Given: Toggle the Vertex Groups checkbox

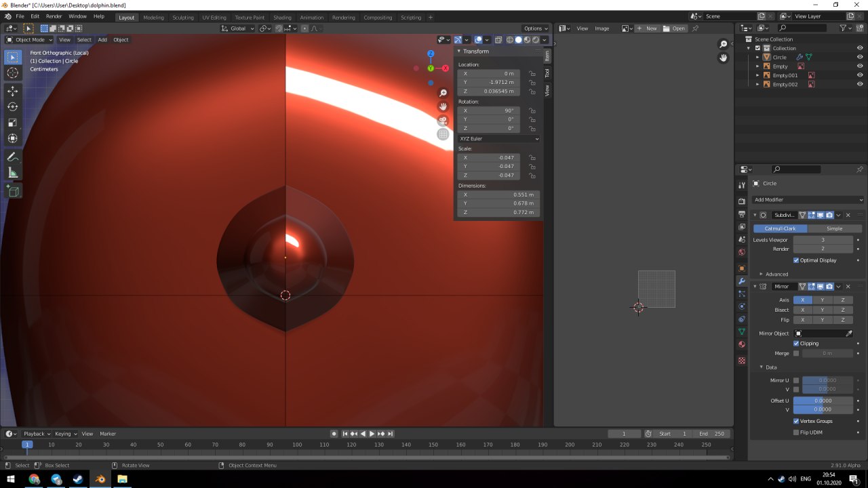Looking at the screenshot, I should click(x=796, y=421).
